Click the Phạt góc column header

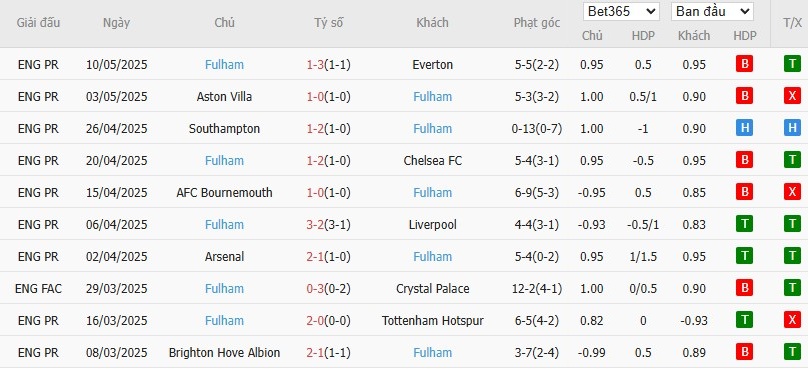[x=536, y=23]
